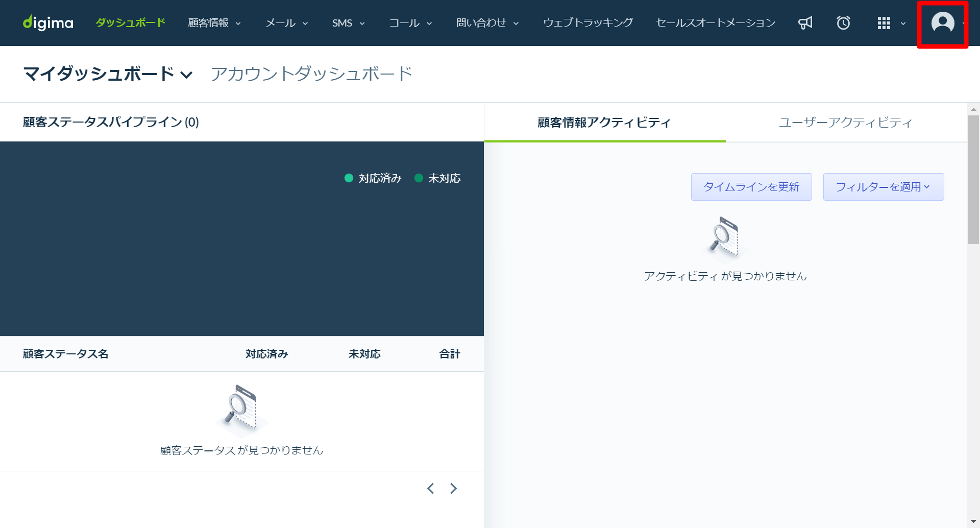
Task: Open the user profile avatar menu
Action: (x=943, y=23)
